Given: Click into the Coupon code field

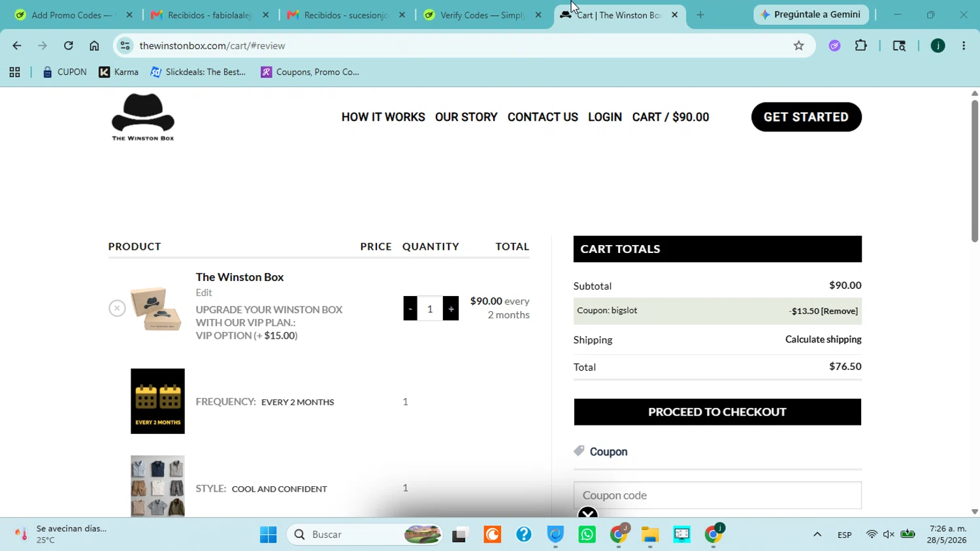Looking at the screenshot, I should coord(717,495).
